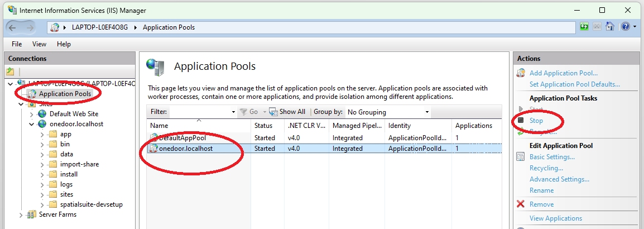
Task: Click Rename action link
Action: point(541,190)
